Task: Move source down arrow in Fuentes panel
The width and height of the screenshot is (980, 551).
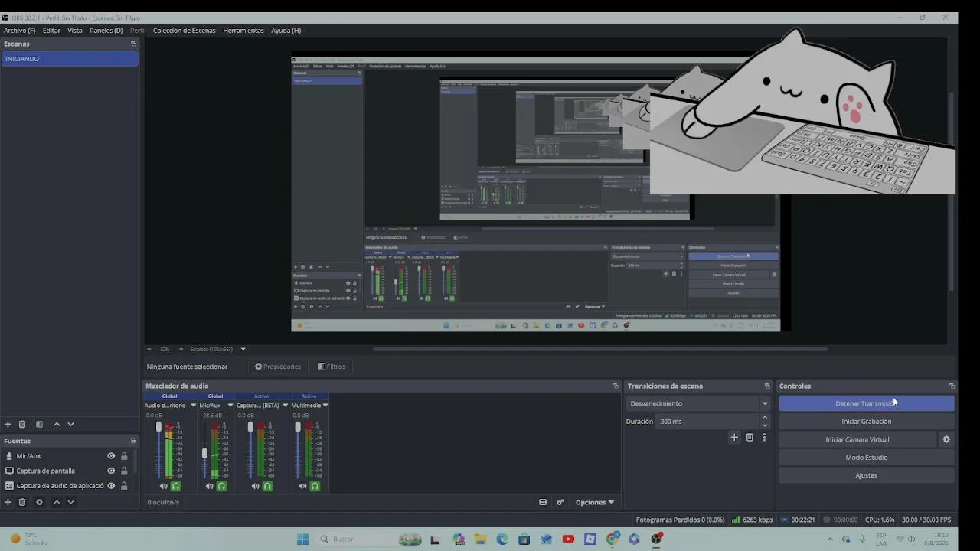Action: 70,502
